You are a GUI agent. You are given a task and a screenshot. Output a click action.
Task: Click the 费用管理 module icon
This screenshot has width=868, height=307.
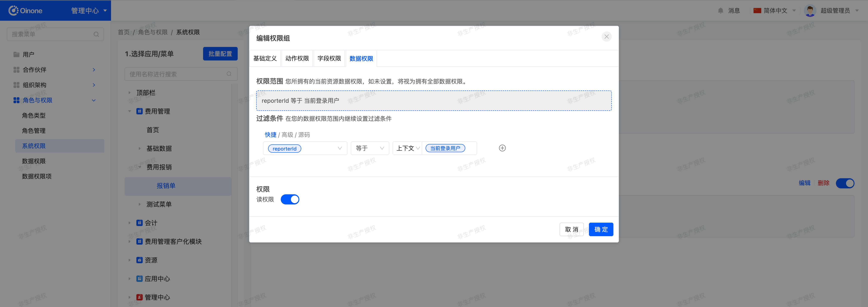[x=139, y=111]
